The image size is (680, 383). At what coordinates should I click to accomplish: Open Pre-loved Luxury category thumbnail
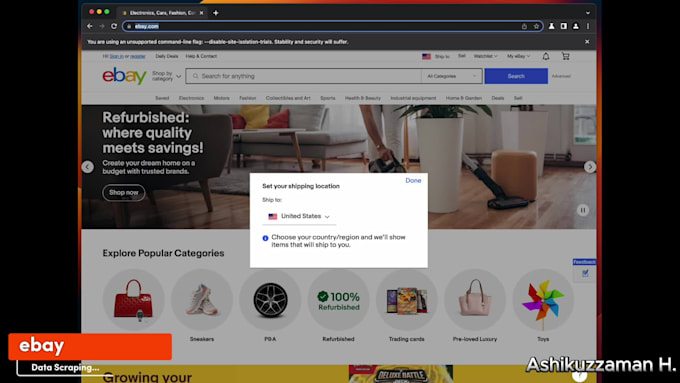click(x=475, y=300)
